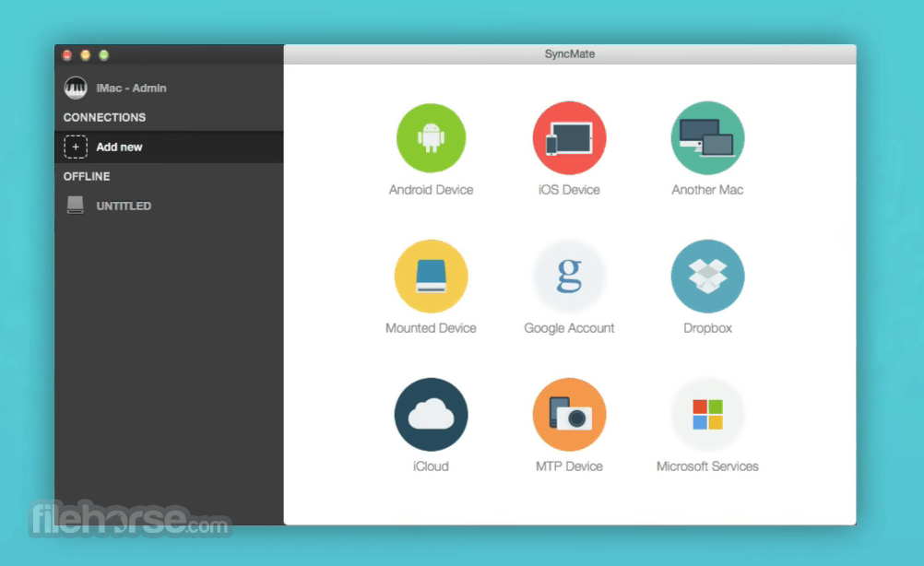Click the 'Dropbox' label
The height and width of the screenshot is (566, 924).
pyautogui.click(x=707, y=328)
